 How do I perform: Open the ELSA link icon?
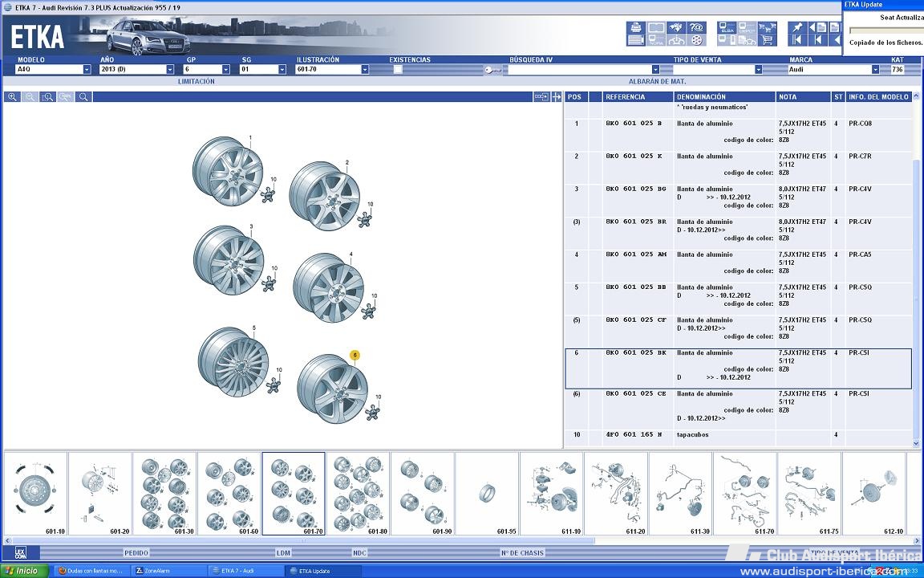coord(727,27)
